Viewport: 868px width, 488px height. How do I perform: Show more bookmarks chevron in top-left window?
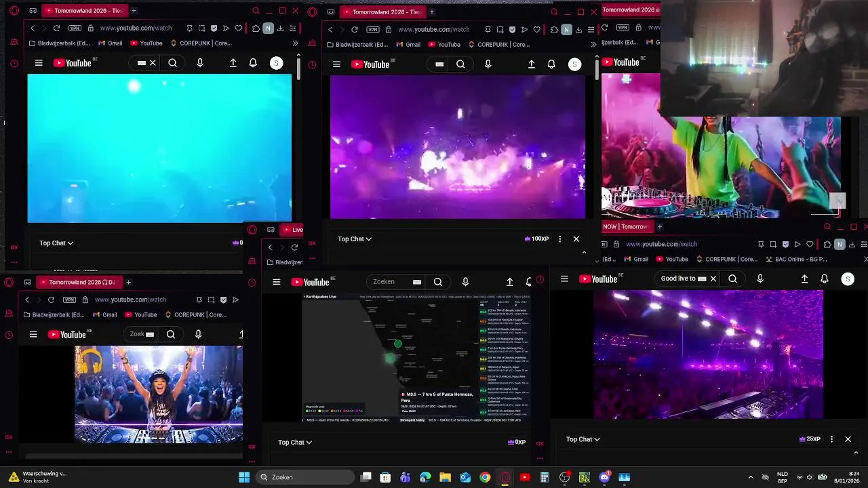tap(295, 43)
